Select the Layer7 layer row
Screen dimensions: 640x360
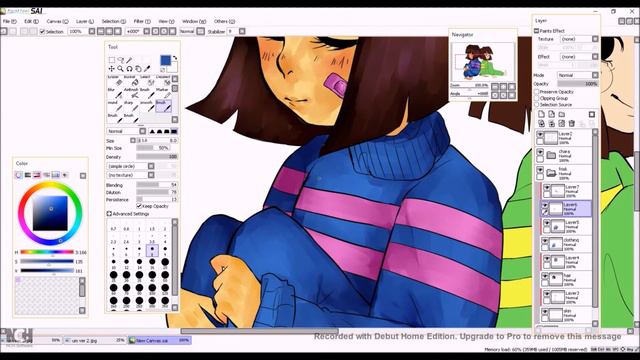566,191
